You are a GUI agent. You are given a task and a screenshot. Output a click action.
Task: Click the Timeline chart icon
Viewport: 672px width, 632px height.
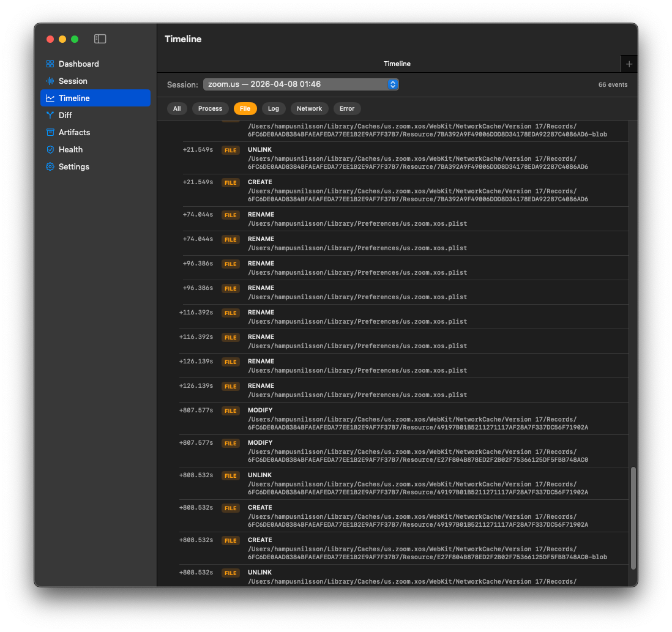50,98
